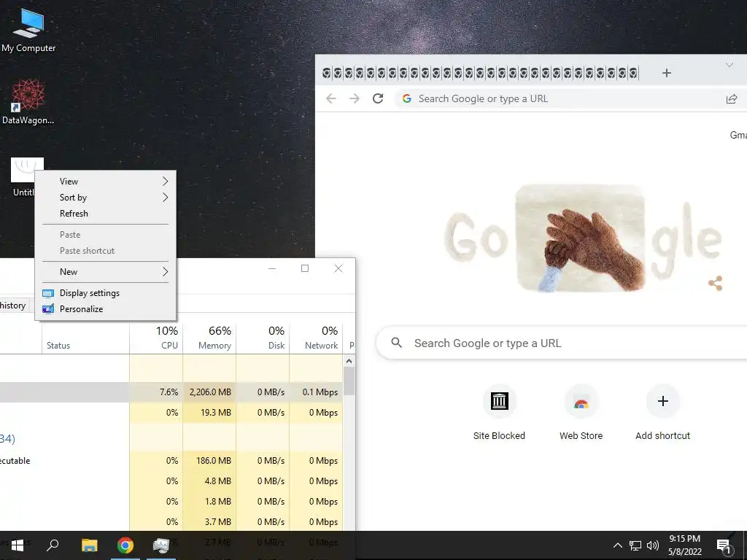Open the notification center icon
This screenshot has width=747, height=560.
pyautogui.click(x=724, y=546)
